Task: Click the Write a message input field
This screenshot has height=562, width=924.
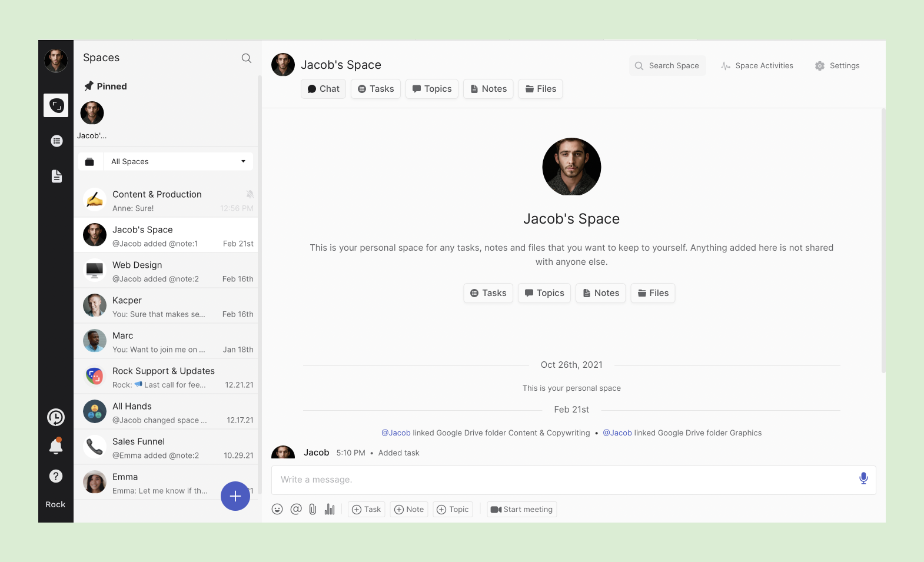Action: pyautogui.click(x=559, y=480)
